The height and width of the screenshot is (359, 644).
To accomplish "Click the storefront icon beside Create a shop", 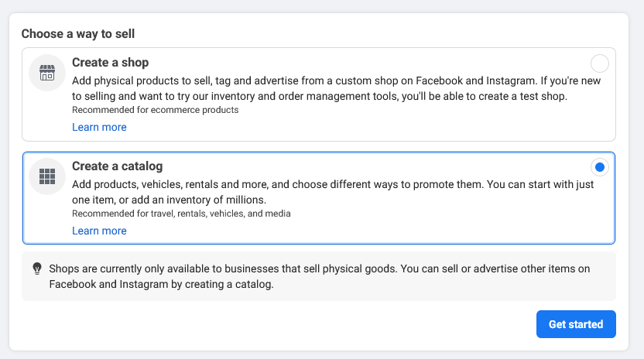I will pyautogui.click(x=47, y=74).
